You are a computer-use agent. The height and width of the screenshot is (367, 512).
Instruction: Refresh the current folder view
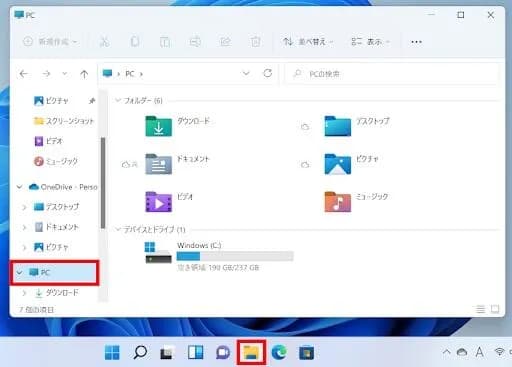point(268,73)
